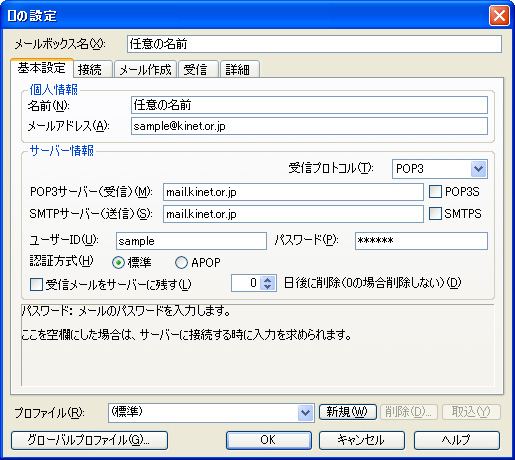
Task: Click the メールアドレス input field
Action: (309, 126)
